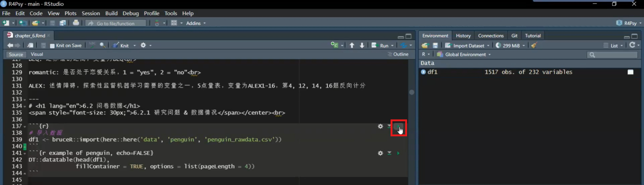Click the Find/Replace magnifier icon
The width and height of the screenshot is (644, 185).
click(x=103, y=45)
